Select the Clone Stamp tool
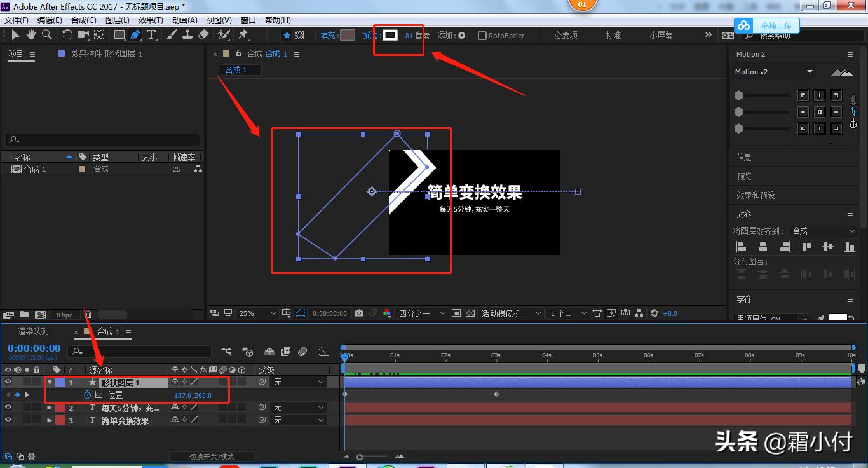Viewport: 868px width, 468px height. point(187,35)
